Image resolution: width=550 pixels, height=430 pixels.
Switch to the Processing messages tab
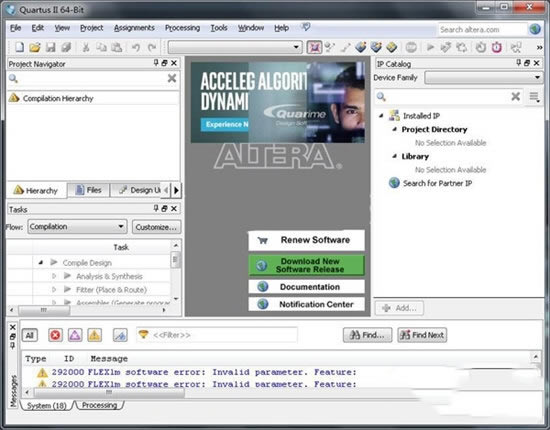click(x=99, y=405)
